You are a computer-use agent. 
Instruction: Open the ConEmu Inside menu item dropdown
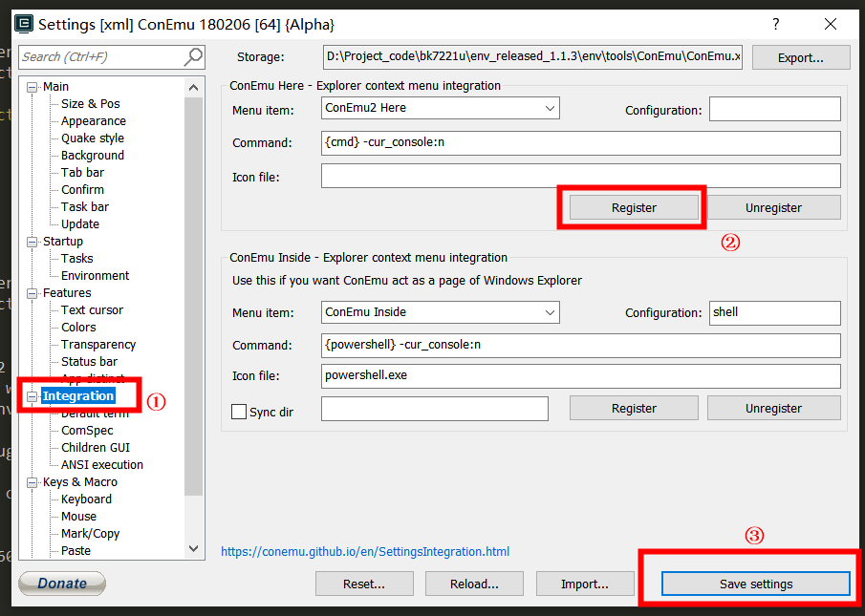550,312
